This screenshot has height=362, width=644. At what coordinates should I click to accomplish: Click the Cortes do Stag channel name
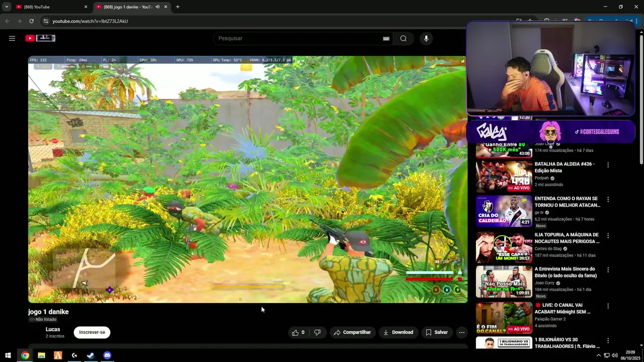548,248
